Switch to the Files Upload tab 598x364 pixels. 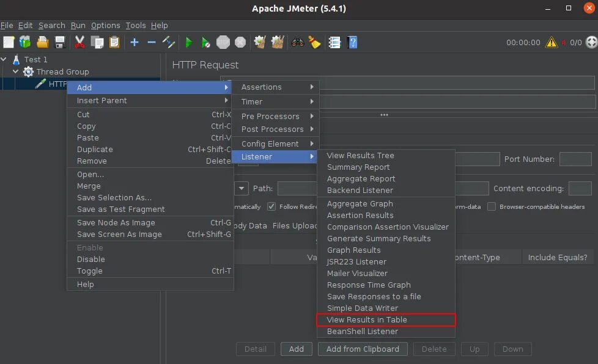tap(295, 226)
